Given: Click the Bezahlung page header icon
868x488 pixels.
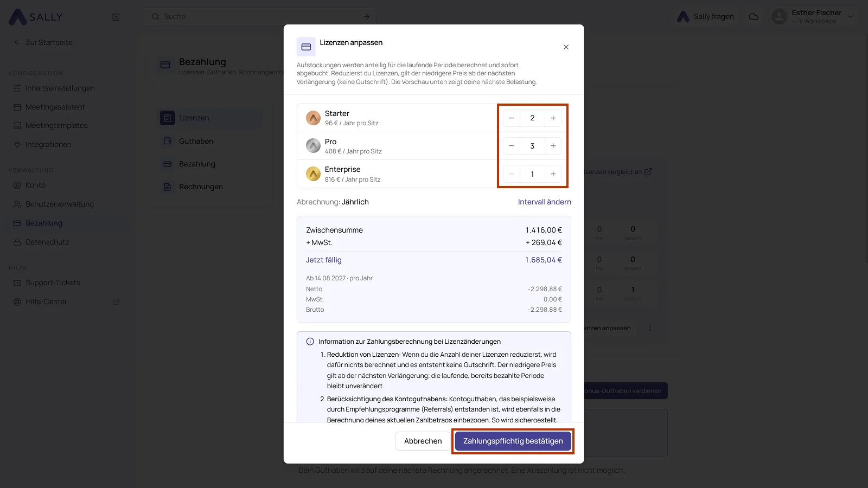Looking at the screenshot, I should pos(165,65).
